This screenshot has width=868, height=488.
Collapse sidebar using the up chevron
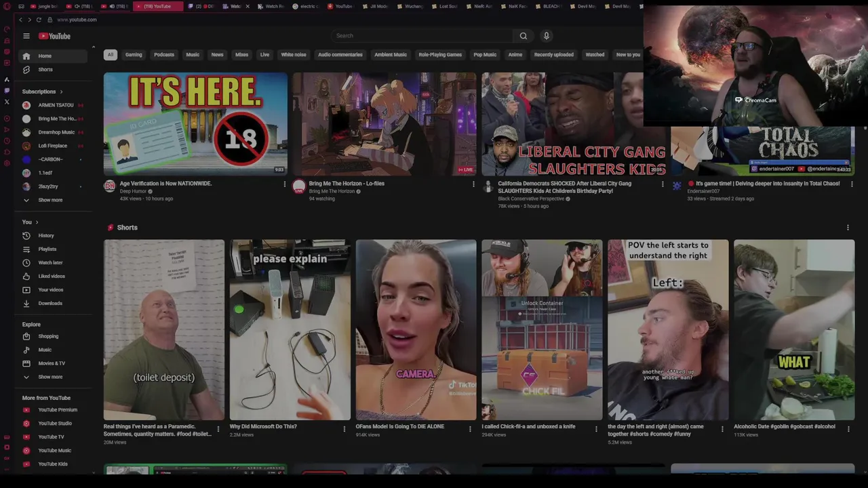click(x=93, y=47)
